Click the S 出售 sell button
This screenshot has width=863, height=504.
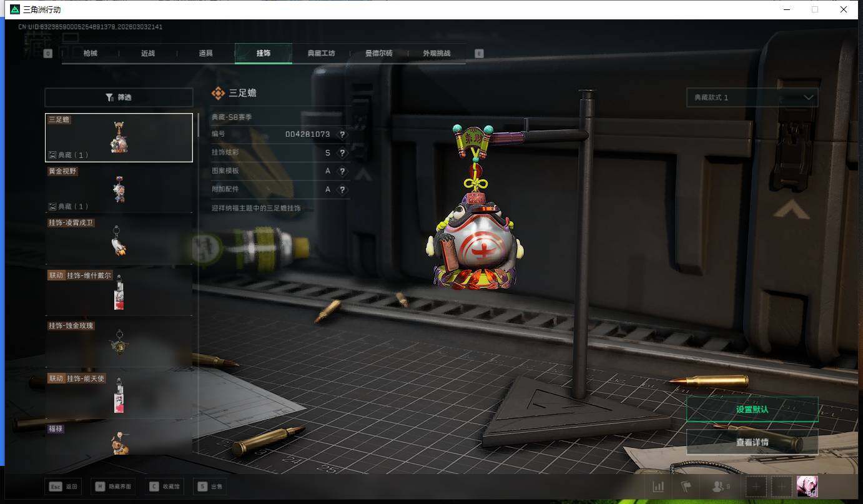[x=211, y=487]
